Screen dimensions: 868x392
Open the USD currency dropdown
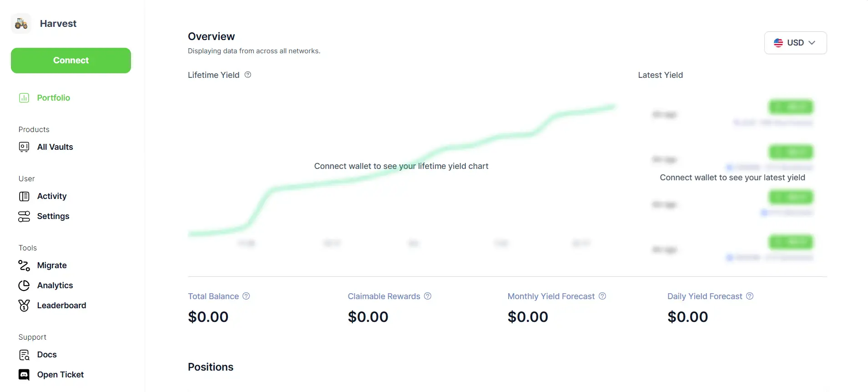click(795, 43)
